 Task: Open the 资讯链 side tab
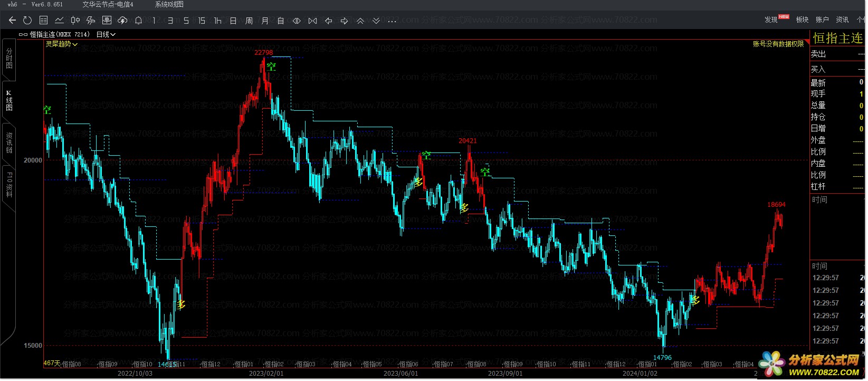[9, 142]
